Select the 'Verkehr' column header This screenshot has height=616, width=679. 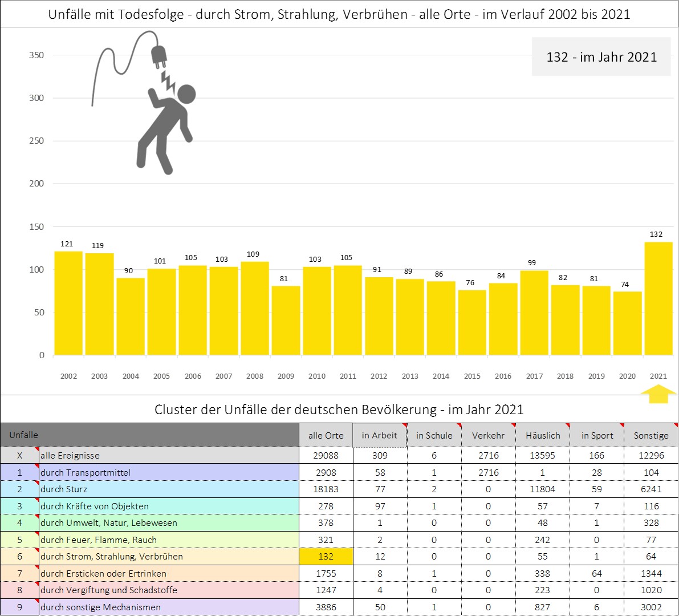488,435
